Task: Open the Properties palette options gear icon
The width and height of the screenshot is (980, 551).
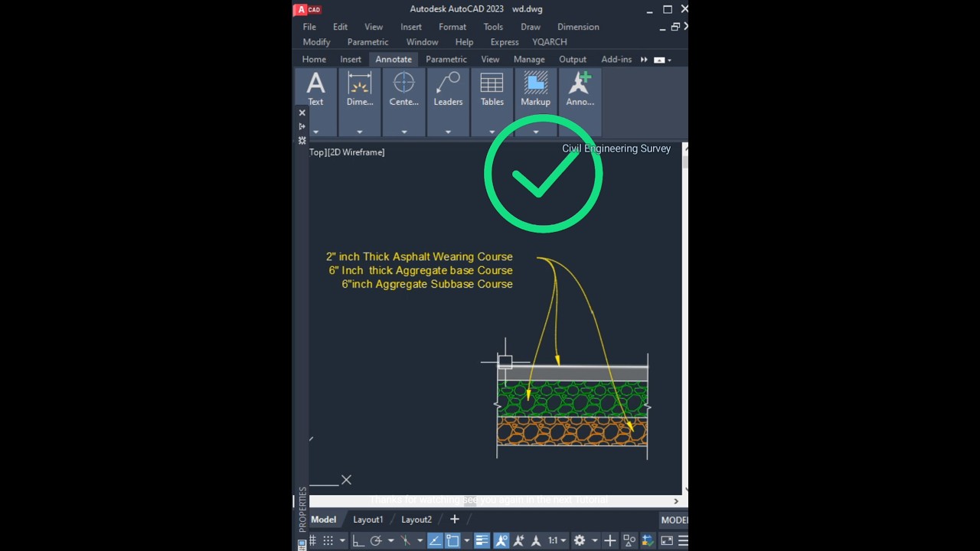Action: pyautogui.click(x=302, y=141)
